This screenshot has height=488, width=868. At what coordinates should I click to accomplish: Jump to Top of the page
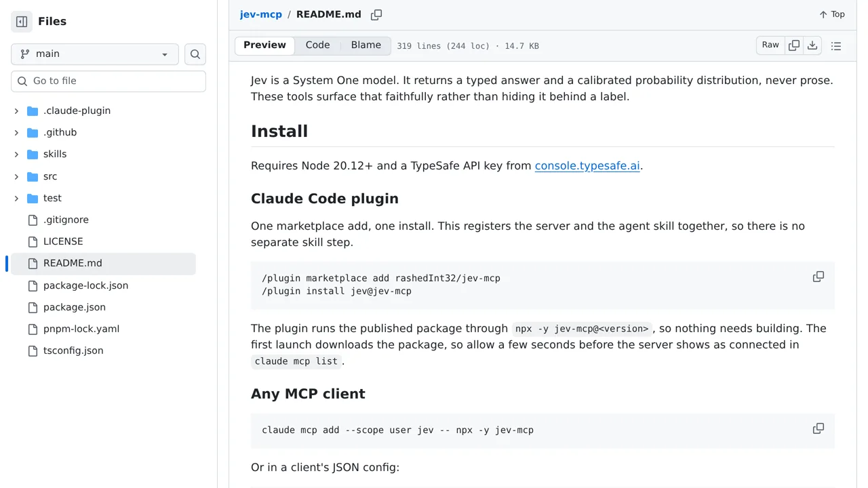tap(832, 14)
